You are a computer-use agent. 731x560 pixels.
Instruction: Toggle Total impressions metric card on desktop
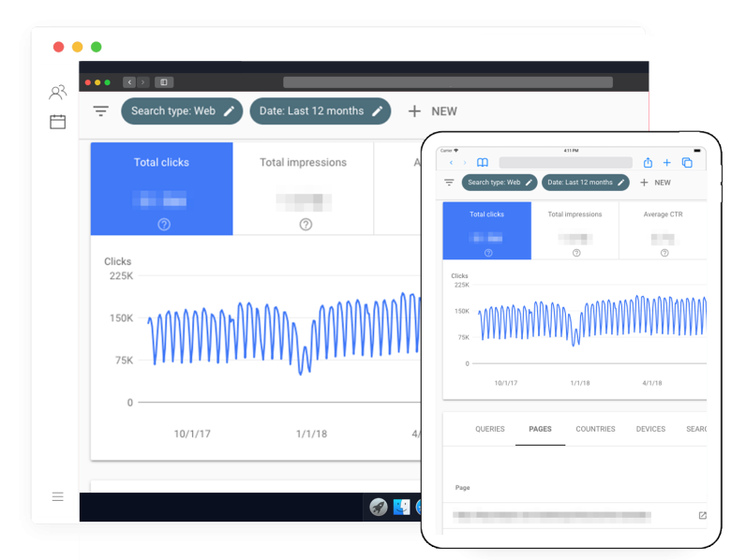(303, 188)
